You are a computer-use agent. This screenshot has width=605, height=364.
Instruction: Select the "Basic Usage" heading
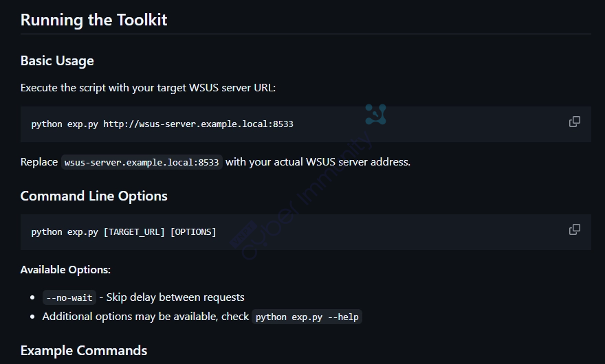[57, 60]
